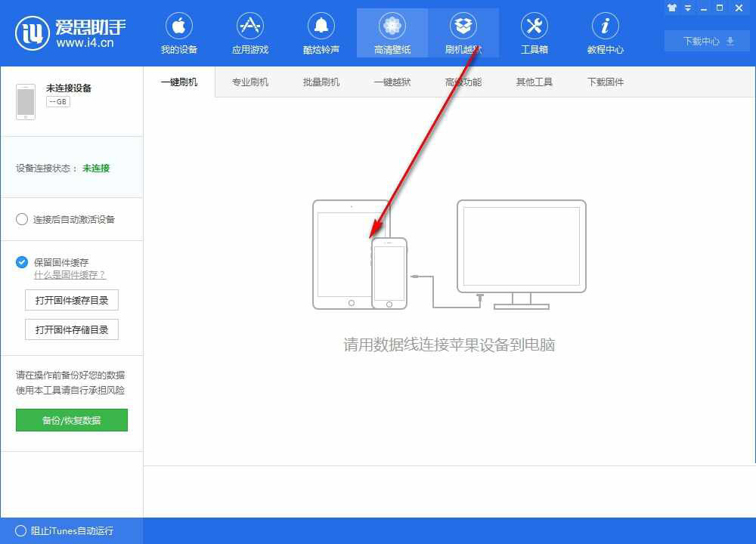Uncheck 保留固件缓存 keep firmware cache
Screen dimensions: 756x544
pos(22,262)
